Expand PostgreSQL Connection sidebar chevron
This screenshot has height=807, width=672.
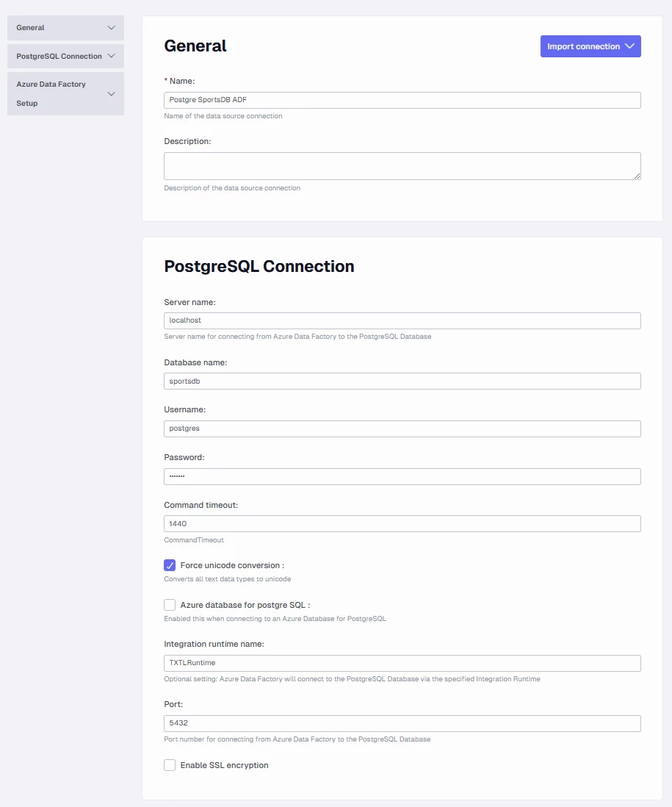[x=111, y=56]
